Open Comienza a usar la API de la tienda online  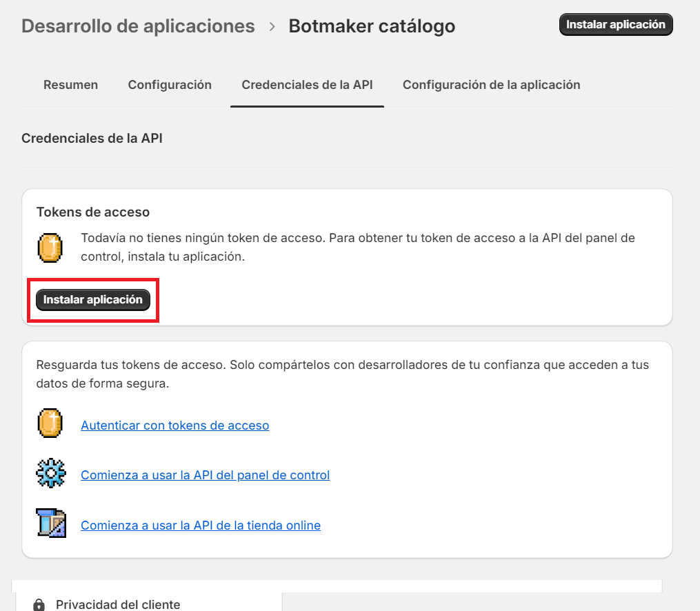tap(201, 525)
